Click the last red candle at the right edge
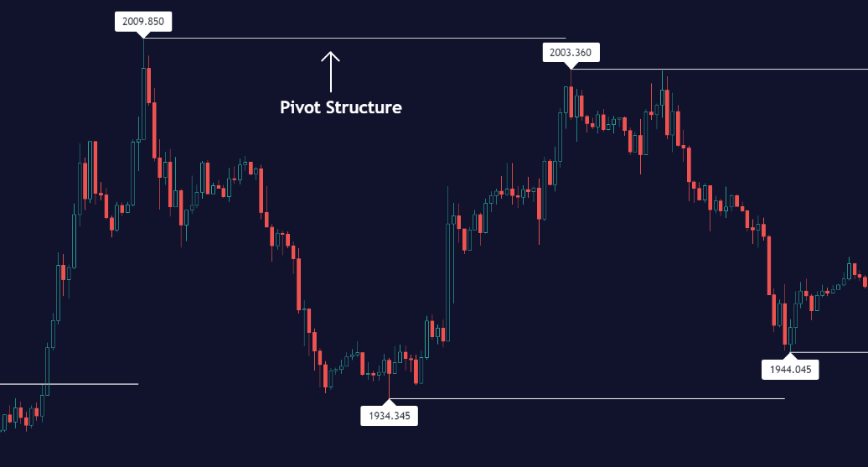The height and width of the screenshot is (467, 868). (865, 282)
